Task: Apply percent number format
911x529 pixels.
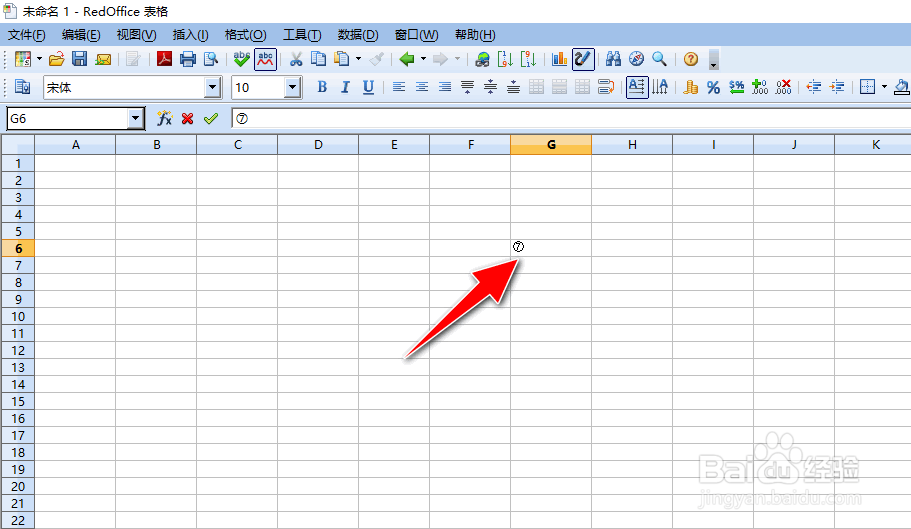Action: (713, 87)
